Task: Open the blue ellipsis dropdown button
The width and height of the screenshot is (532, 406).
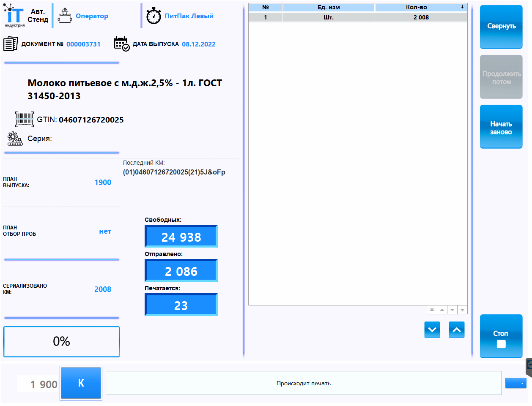Action: pyautogui.click(x=516, y=383)
